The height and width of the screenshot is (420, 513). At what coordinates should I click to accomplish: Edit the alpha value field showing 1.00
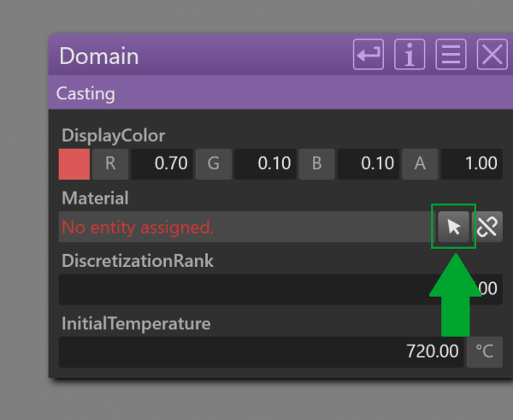[472, 164]
